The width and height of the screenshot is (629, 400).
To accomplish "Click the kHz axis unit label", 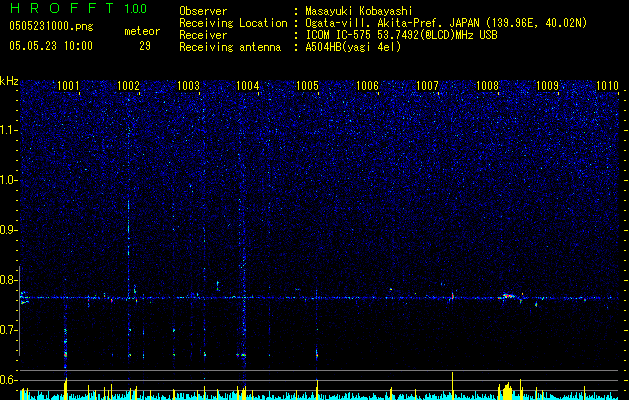I will pyautogui.click(x=9, y=81).
